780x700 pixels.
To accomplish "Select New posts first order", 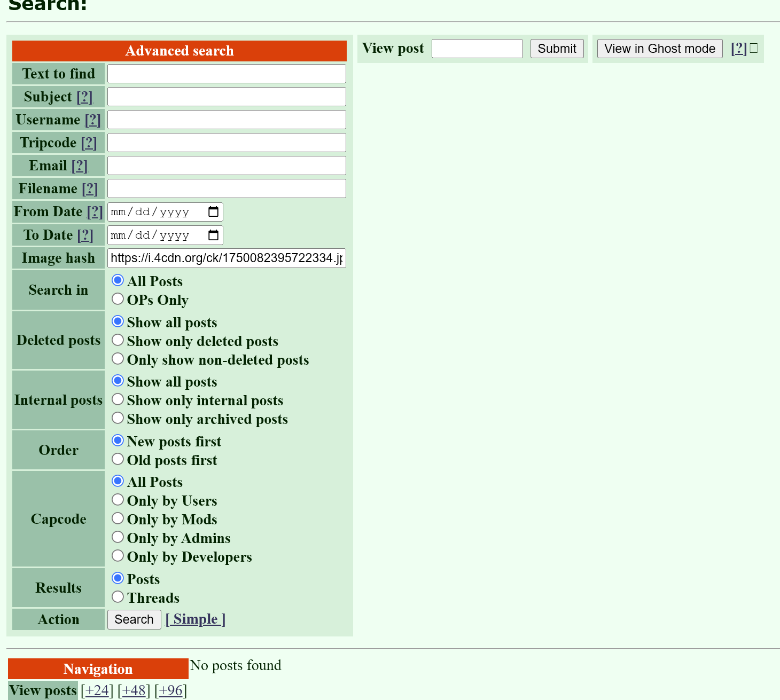I will tap(118, 441).
